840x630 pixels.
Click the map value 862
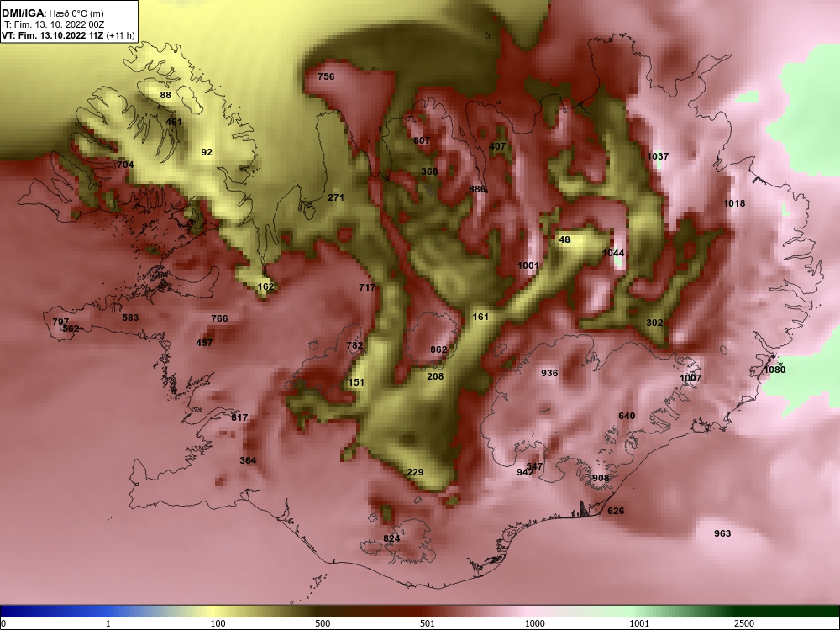(x=438, y=349)
